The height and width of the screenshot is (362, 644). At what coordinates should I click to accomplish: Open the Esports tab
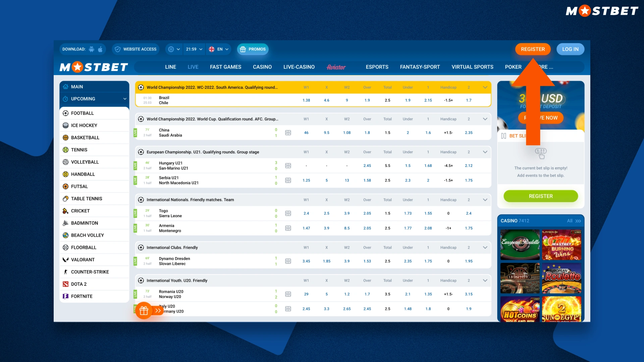[x=377, y=67]
